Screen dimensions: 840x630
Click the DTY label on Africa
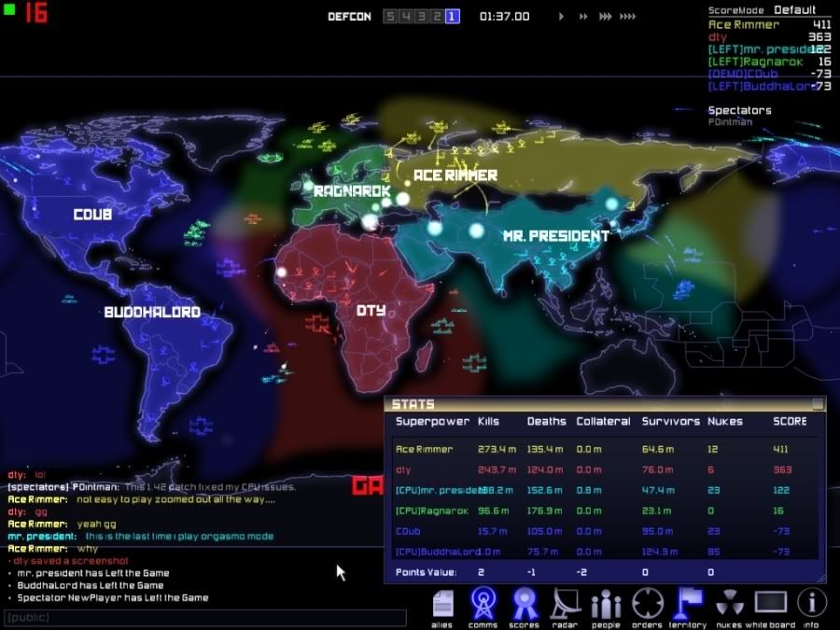tap(371, 310)
